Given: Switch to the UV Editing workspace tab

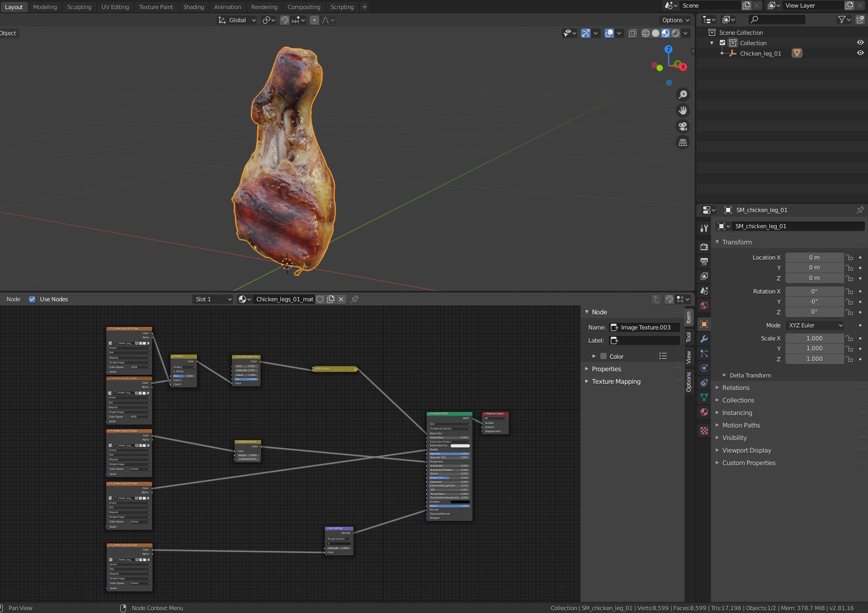Looking at the screenshot, I should pyautogui.click(x=115, y=7).
